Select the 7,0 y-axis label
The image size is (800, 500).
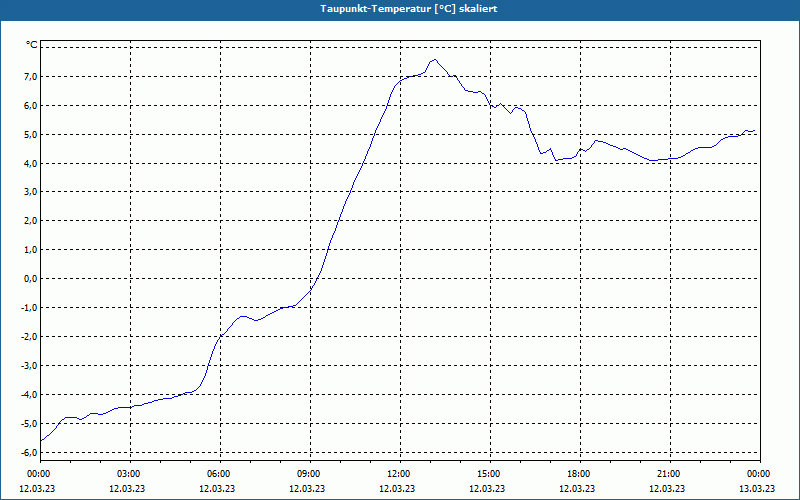pyautogui.click(x=30, y=77)
